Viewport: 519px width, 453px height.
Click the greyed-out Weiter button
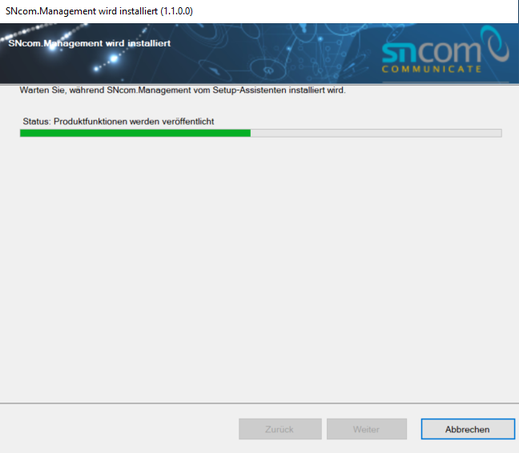click(x=367, y=429)
